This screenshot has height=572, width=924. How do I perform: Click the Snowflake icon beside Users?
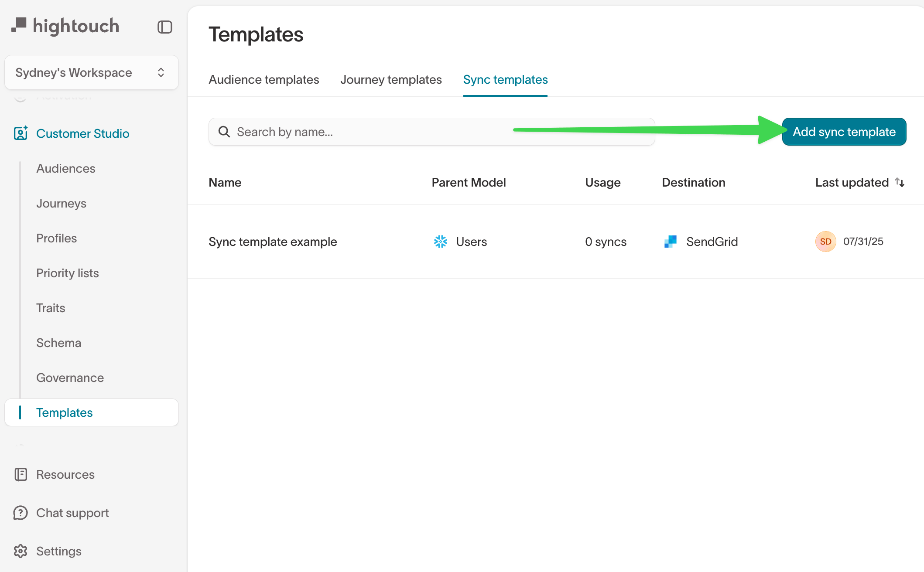pyautogui.click(x=441, y=242)
